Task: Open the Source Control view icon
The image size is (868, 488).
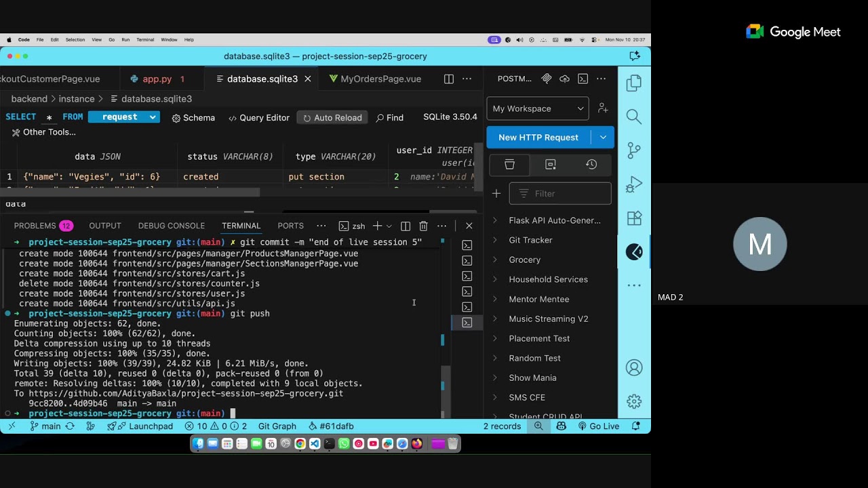Action: [634, 150]
